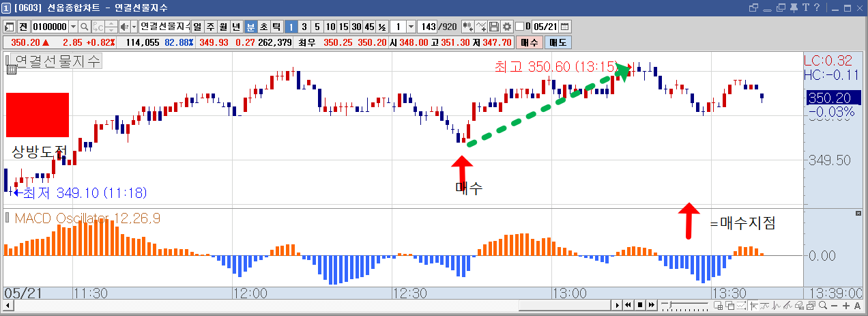Click the speaker sound icon
Viewport: 868px width, 316px height.
point(124,27)
